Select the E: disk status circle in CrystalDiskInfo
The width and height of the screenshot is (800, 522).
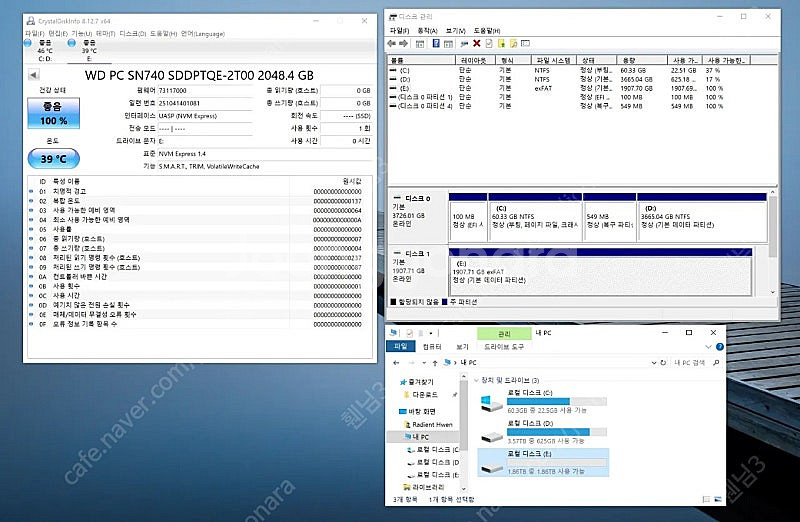click(x=72, y=43)
